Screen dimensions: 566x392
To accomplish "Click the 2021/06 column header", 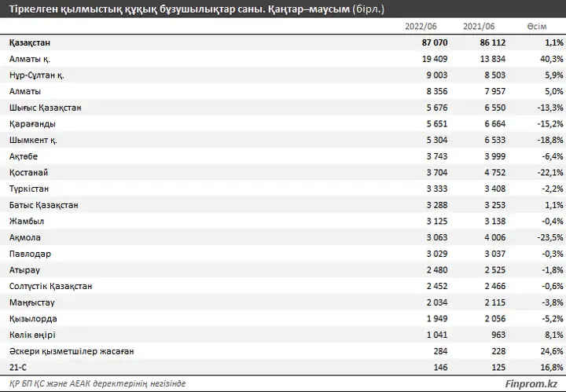I will 479,27.
